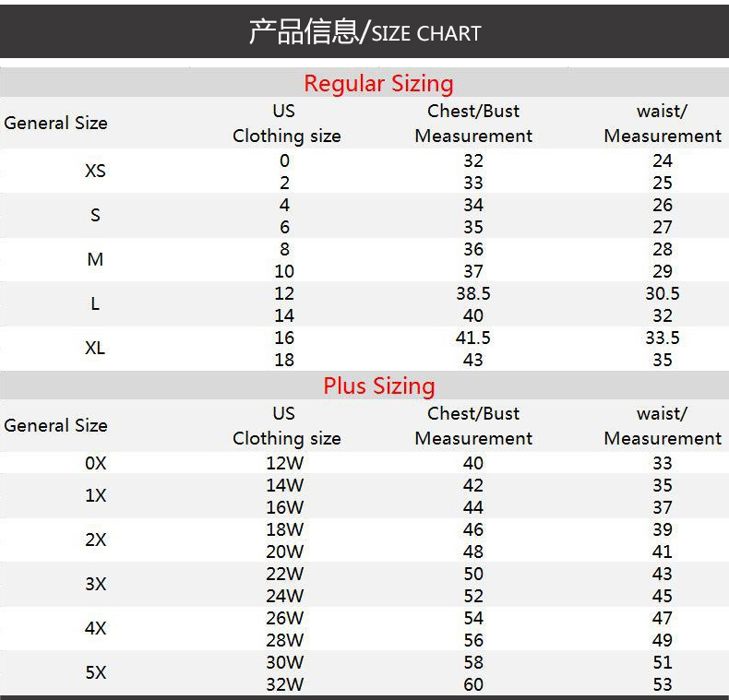729x700 pixels.
Task: Click the 30.5 waist measurement value
Action: (663, 293)
